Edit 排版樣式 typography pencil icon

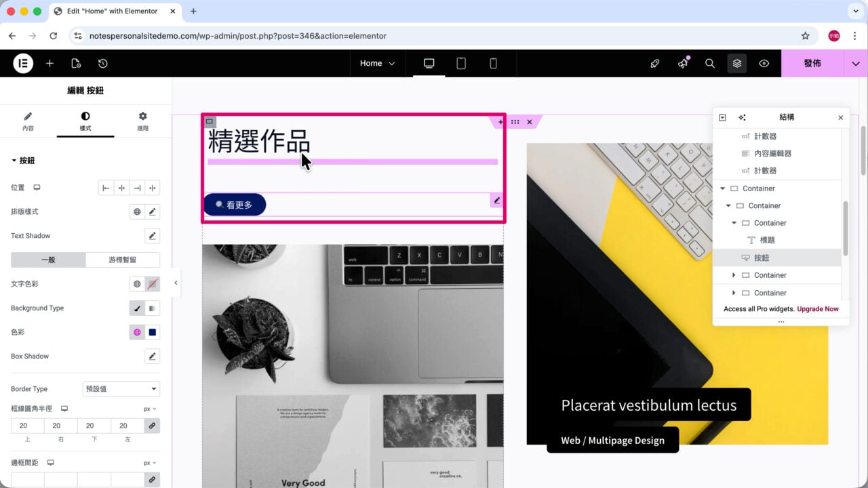coord(153,211)
